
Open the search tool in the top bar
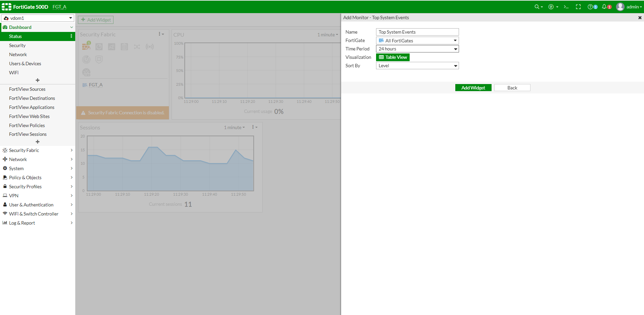coord(539,7)
